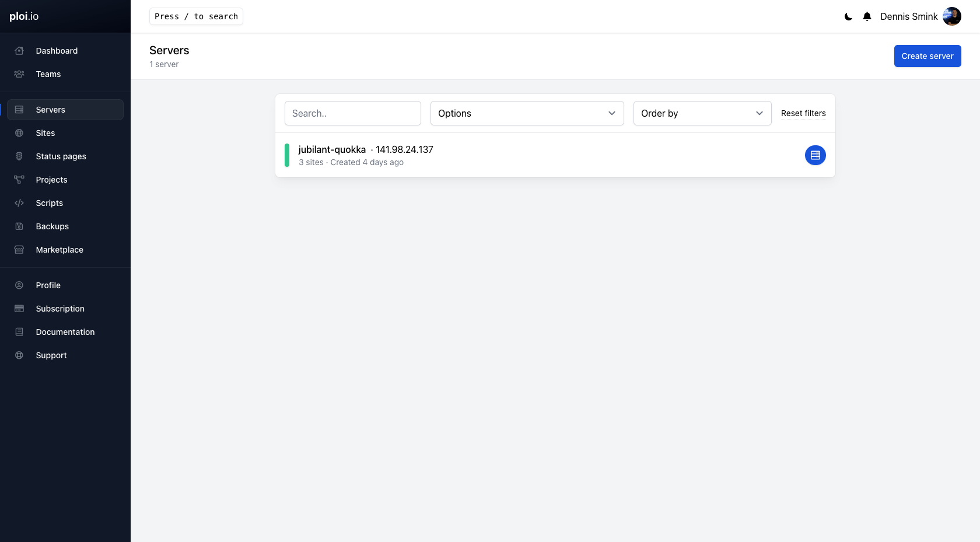Select the Scripts code icon
The height and width of the screenshot is (542, 980).
click(19, 202)
